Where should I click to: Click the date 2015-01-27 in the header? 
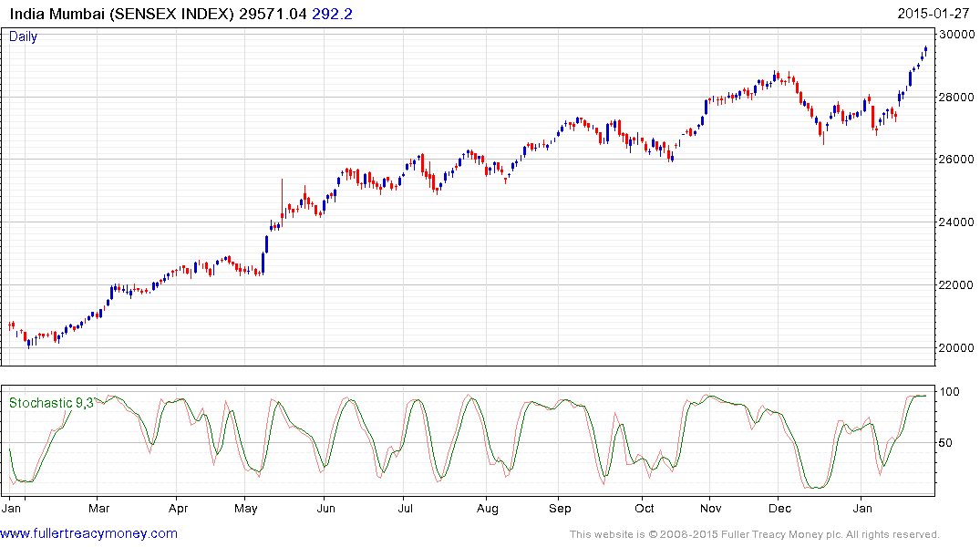tap(934, 14)
